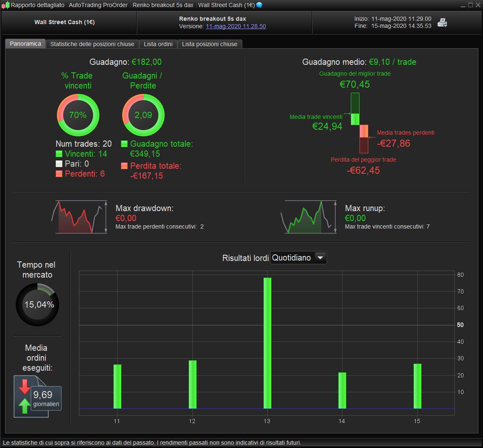Viewport: 483px width, 448px height.
Task: Click the Guadagni/Perdite 2,09 donut
Action: coord(143,115)
